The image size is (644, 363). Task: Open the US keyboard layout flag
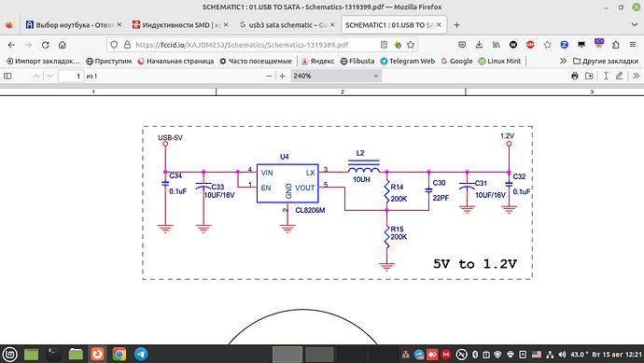(537, 354)
